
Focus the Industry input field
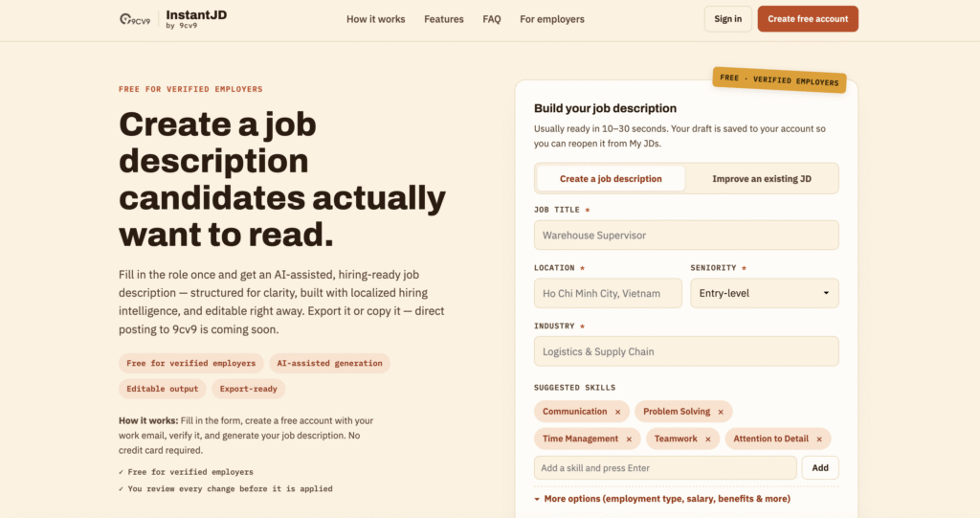(686, 351)
